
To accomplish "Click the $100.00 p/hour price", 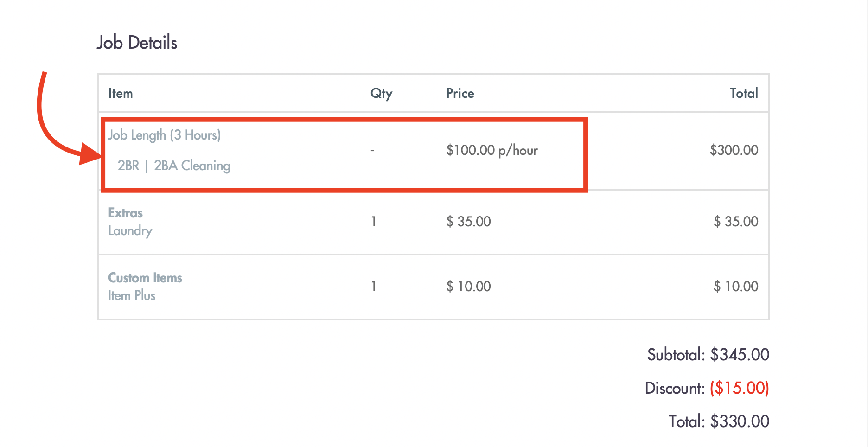I will (492, 150).
